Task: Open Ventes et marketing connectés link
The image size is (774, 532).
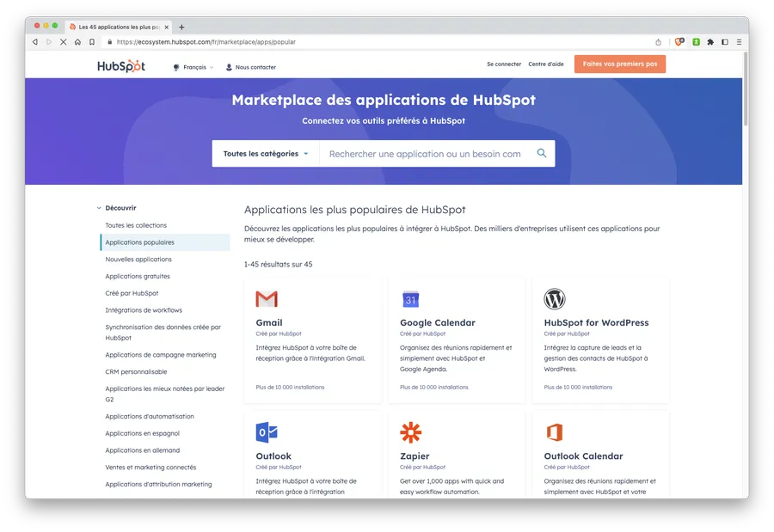Action: tap(150, 468)
